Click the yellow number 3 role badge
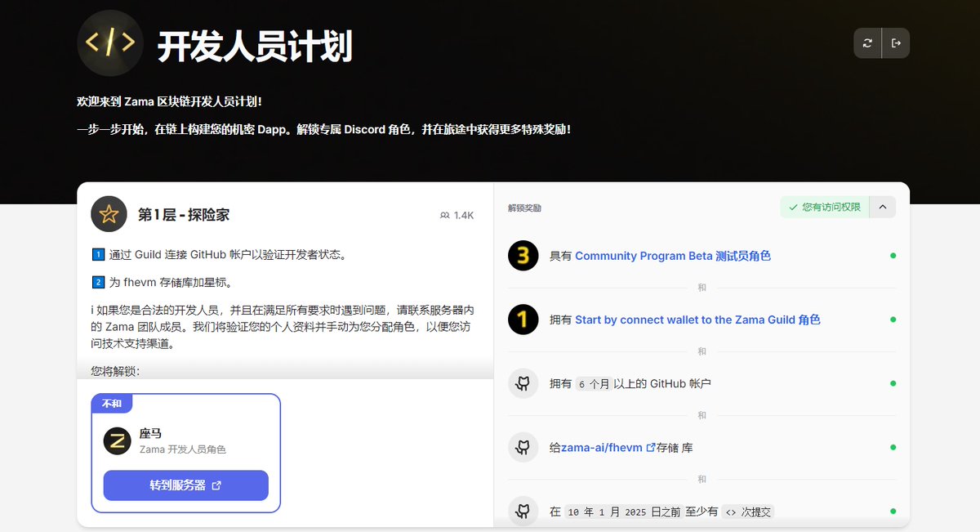The image size is (980, 532). pyautogui.click(x=523, y=256)
